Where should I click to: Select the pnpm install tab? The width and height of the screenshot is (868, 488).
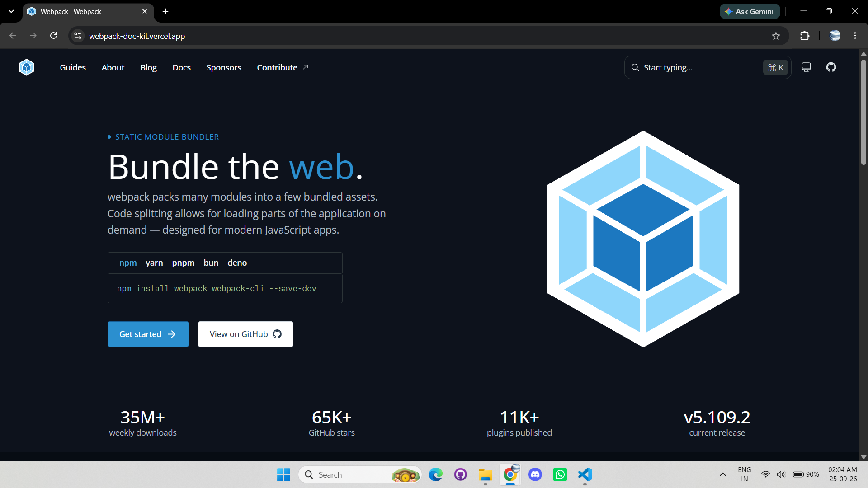183,263
